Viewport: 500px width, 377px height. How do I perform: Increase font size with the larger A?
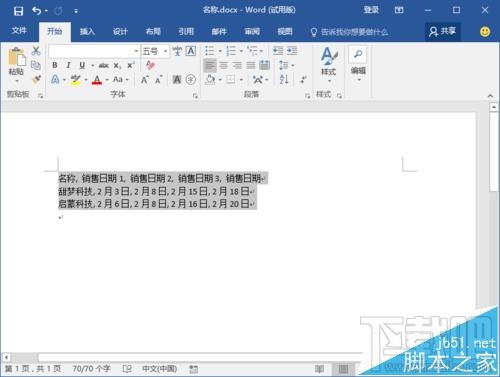point(144,80)
